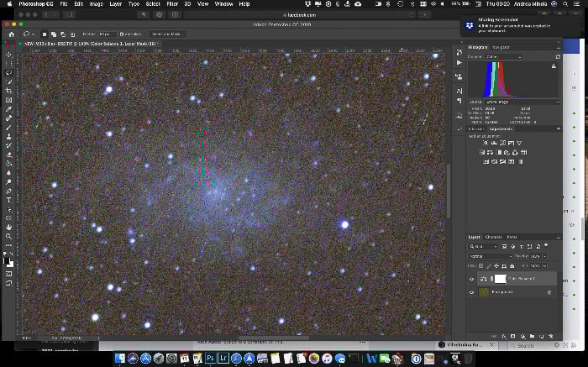This screenshot has height=367, width=588.
Task: Select the Move tool
Action: [8, 55]
